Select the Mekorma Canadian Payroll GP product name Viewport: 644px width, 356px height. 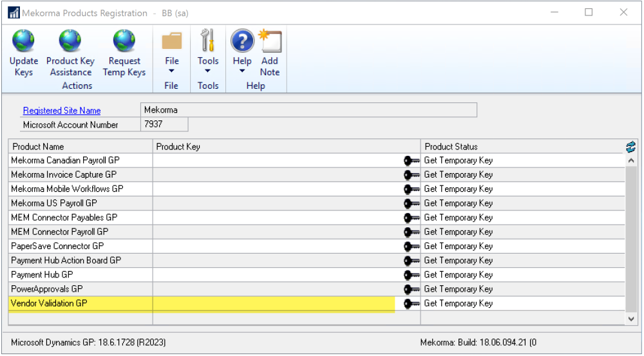click(65, 160)
